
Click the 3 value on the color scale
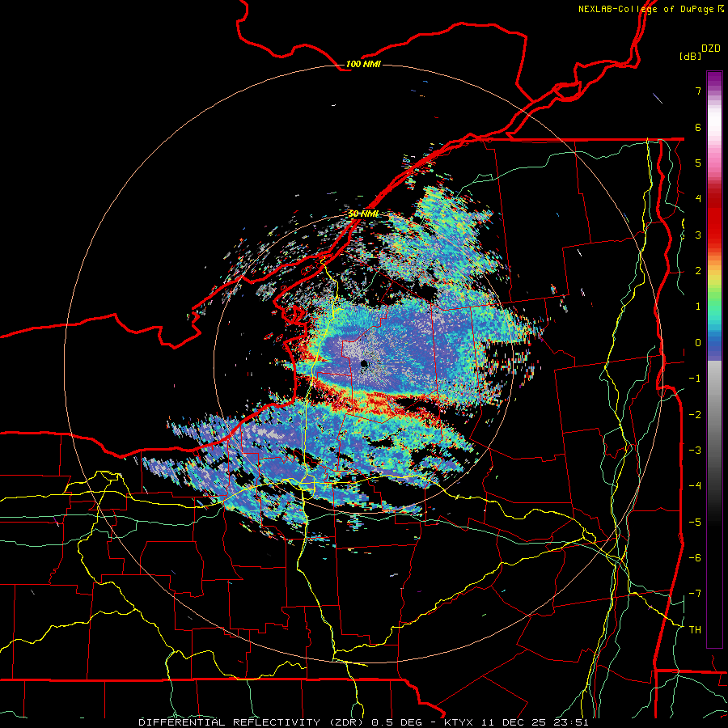click(698, 235)
